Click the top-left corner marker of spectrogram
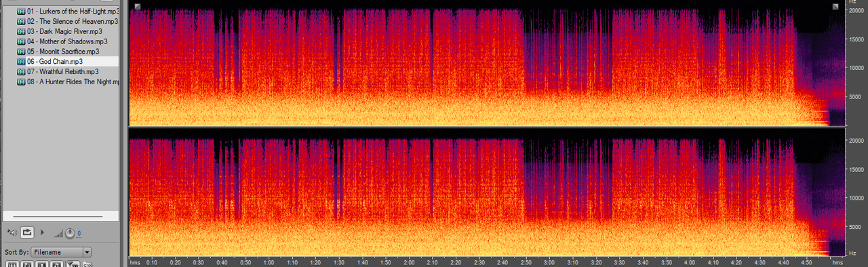Viewport: 868px width, 267px height. (138, 7)
